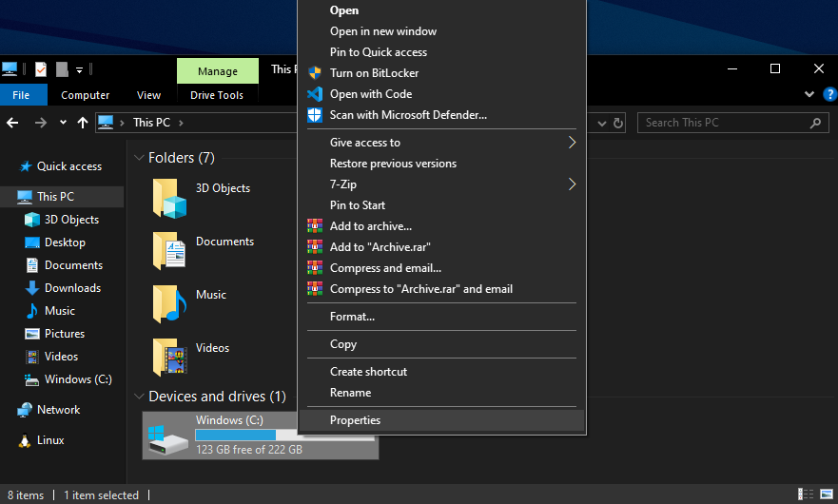Screen dimensions: 838x504
Task: Go up one level with the up arrow
Action: [83, 123]
